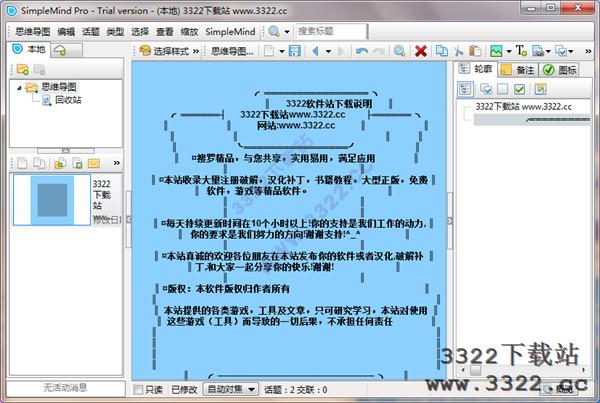Undo the last action
Image resolution: width=600 pixels, height=403 pixels.
[362, 51]
